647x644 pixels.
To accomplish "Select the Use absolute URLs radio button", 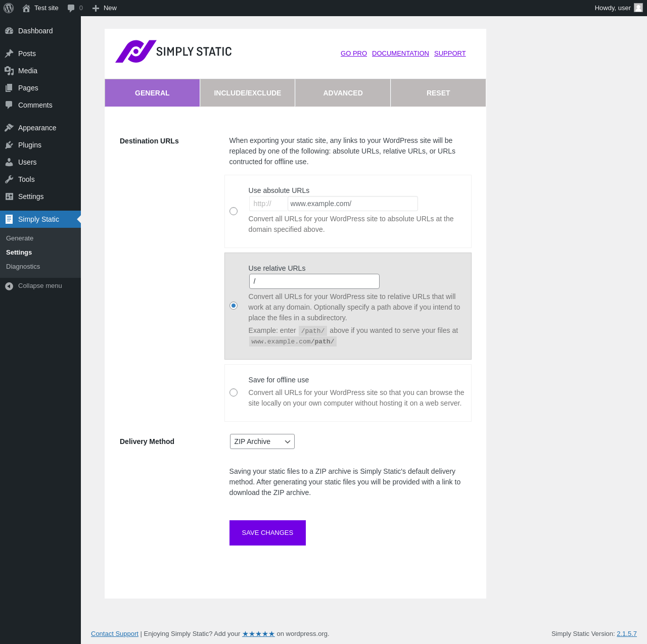I will [x=234, y=211].
